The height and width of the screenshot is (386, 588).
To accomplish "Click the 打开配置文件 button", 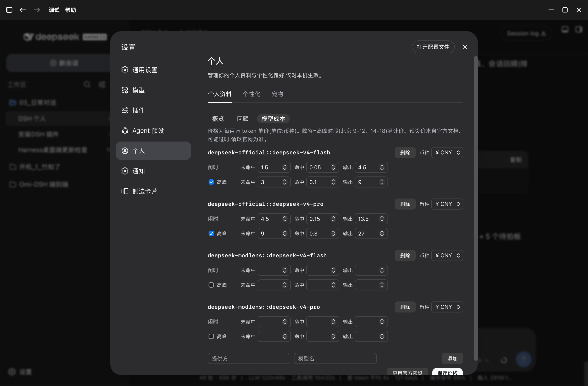I will [433, 47].
